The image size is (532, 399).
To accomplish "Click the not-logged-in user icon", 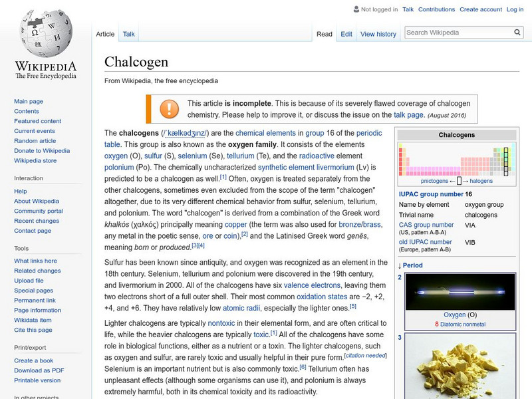I will [356, 9].
